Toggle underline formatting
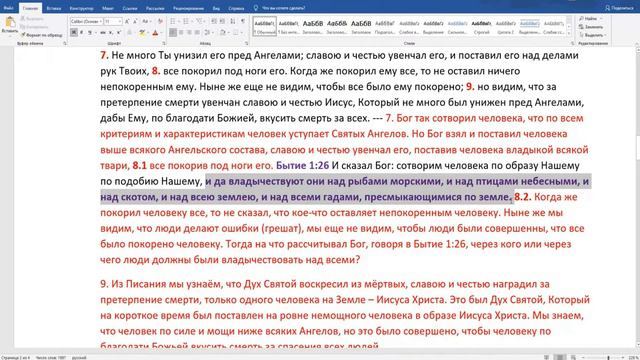Viewport: 640px width, 360px height. point(90,32)
